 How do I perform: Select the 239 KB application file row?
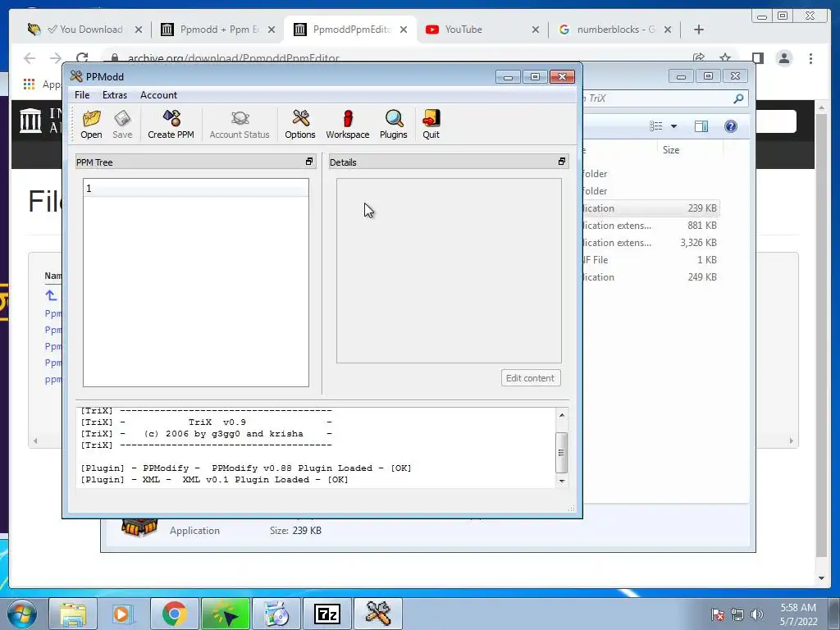point(651,208)
